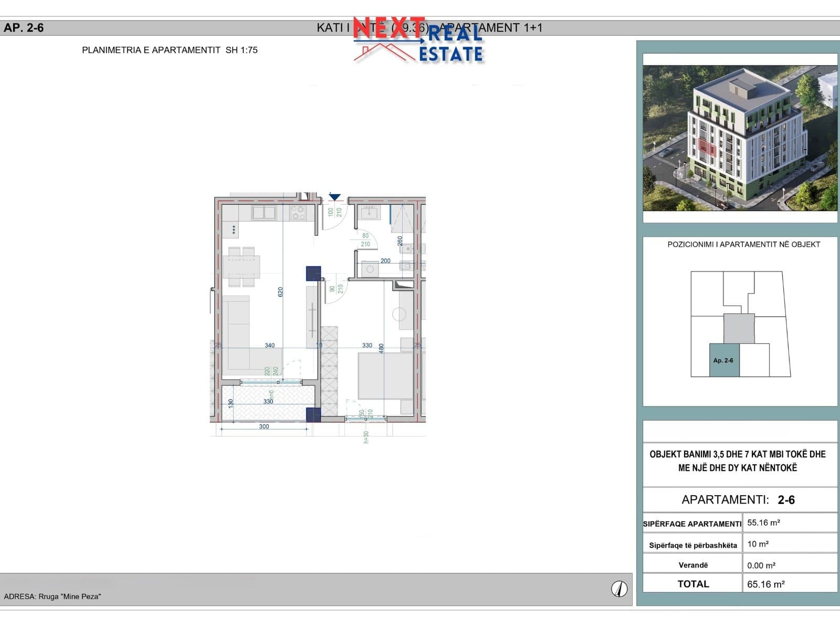This screenshot has height=630, width=840.
Task: Click the '200' bathroom width dimension
Action: point(385,260)
